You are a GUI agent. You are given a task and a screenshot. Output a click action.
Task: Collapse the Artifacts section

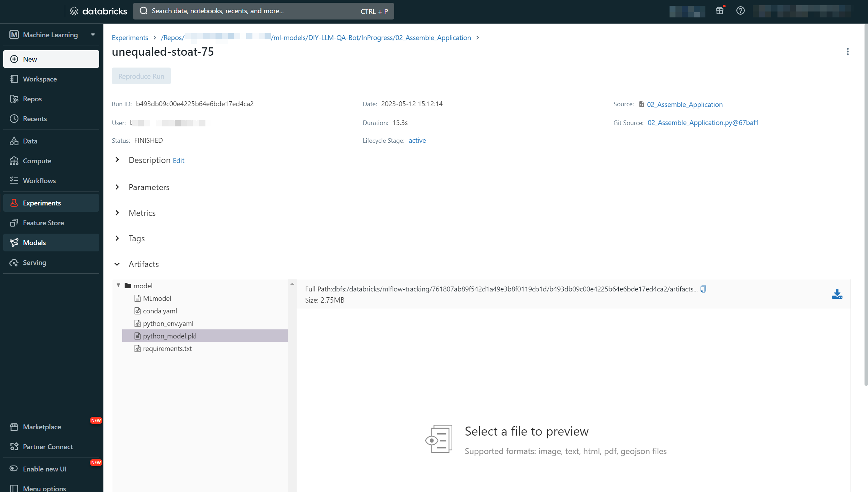coord(117,264)
